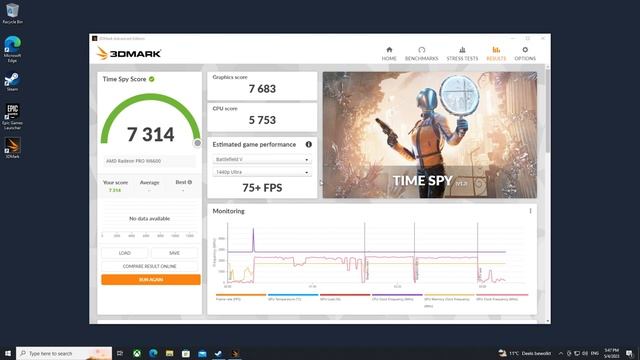Viewport: 640px width, 360px height.
Task: Select the 3DMark desktop shortcut
Action: coord(12,148)
